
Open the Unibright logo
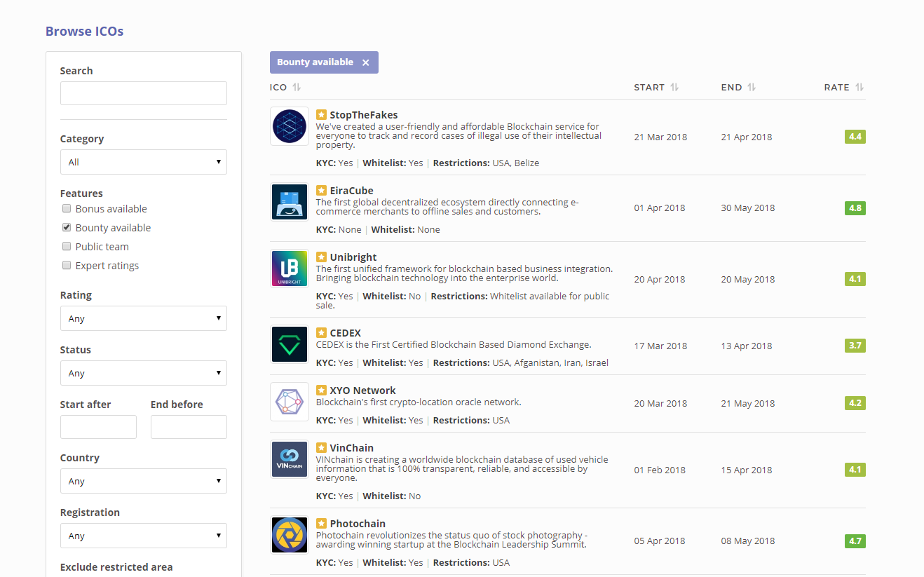click(x=290, y=269)
